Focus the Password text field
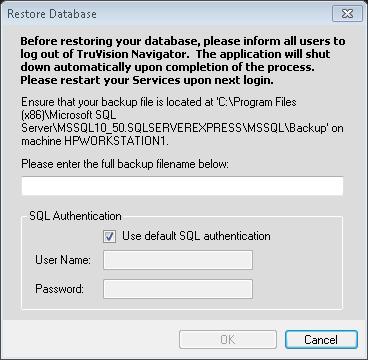 click(x=178, y=289)
